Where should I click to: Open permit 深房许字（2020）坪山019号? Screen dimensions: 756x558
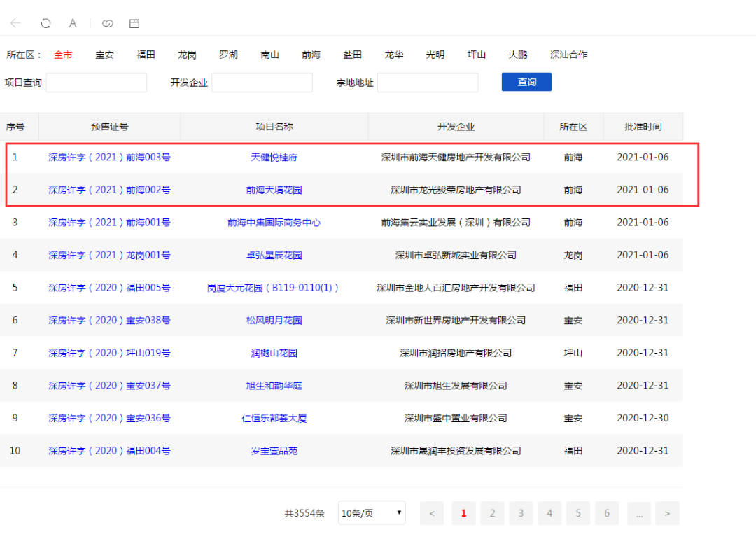(x=109, y=353)
